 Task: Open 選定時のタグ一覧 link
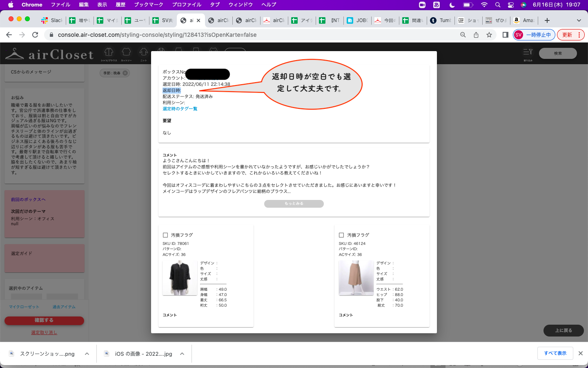pyautogui.click(x=180, y=109)
